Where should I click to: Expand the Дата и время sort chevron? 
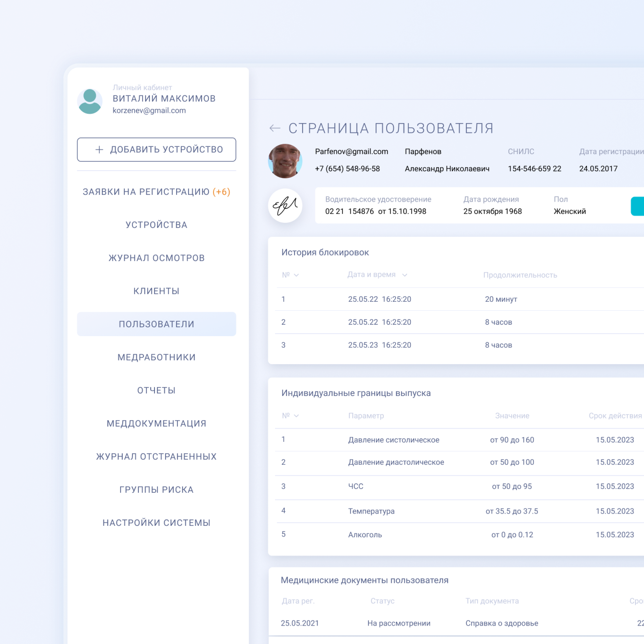coord(405,275)
